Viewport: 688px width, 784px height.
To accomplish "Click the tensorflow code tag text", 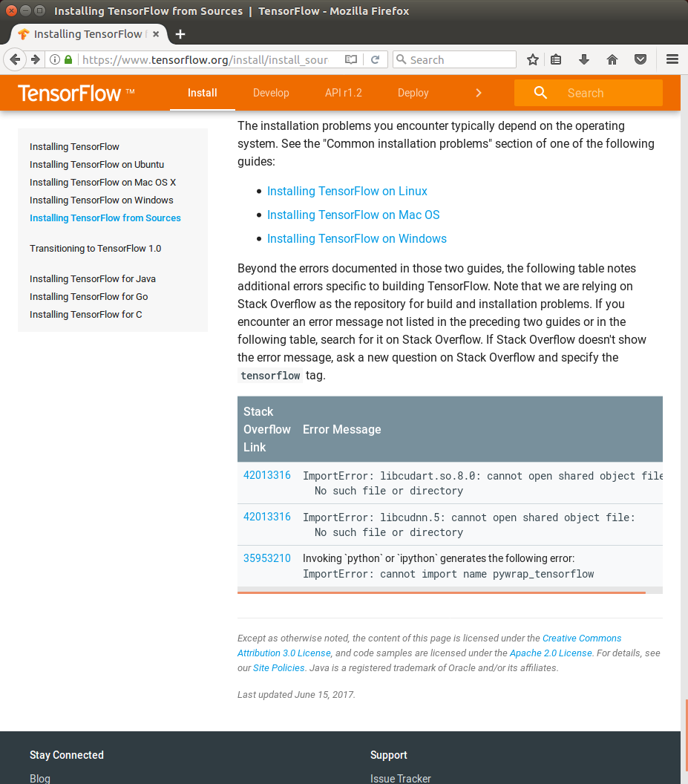I will (270, 376).
